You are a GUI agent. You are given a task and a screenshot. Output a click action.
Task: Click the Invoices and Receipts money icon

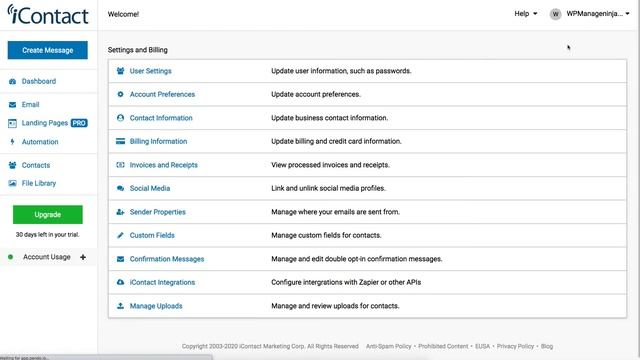click(120, 165)
